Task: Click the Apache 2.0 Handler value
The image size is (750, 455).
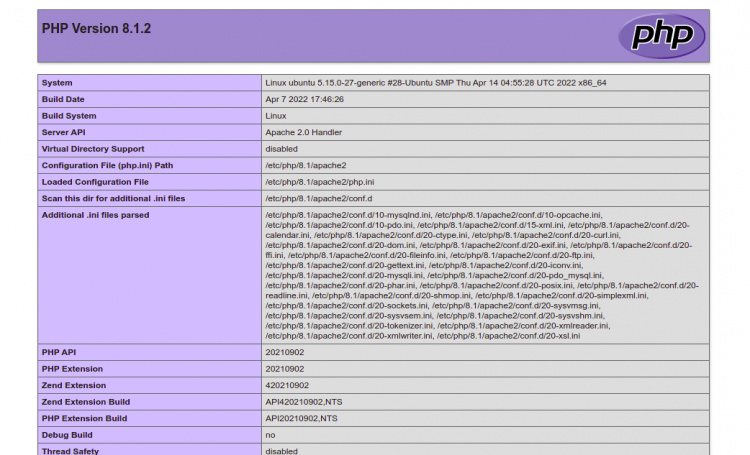Action: coord(303,132)
